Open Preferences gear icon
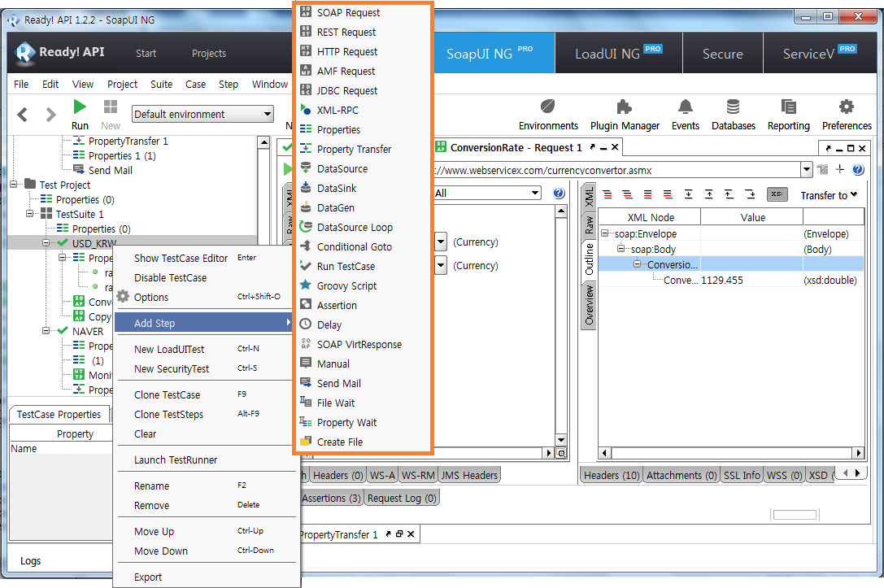The height and width of the screenshot is (588, 884). point(846,107)
